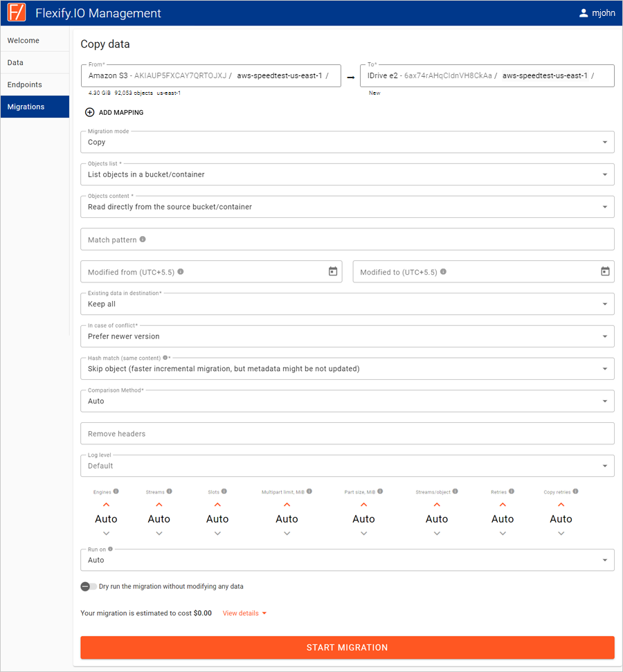Click the Match pattern info icon
The height and width of the screenshot is (672, 623).
click(143, 239)
